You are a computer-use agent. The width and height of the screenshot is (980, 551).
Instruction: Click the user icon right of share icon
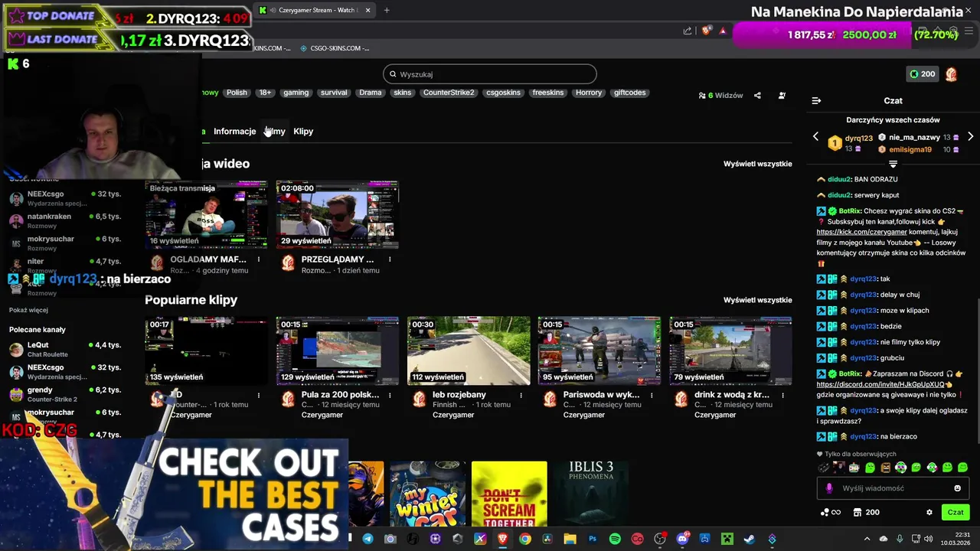tap(782, 96)
